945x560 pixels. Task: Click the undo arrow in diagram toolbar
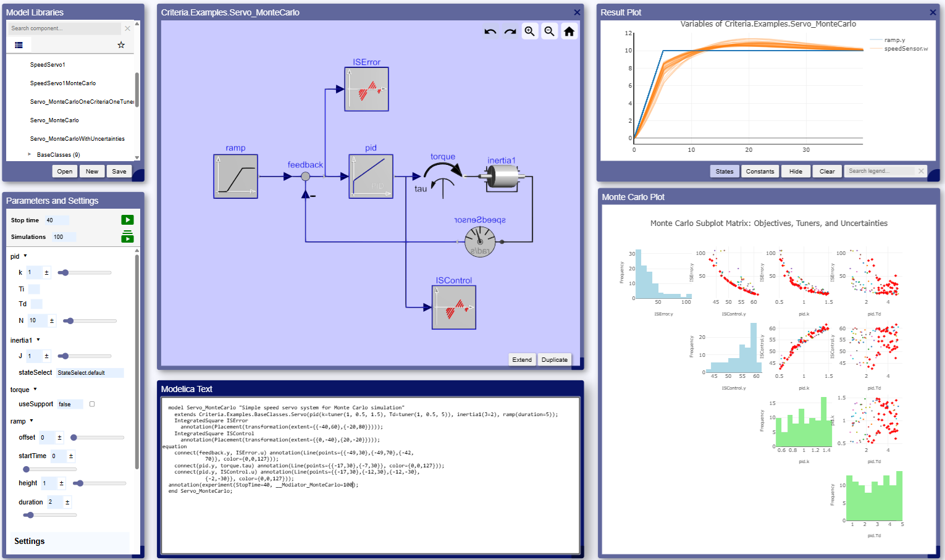pyautogui.click(x=490, y=31)
